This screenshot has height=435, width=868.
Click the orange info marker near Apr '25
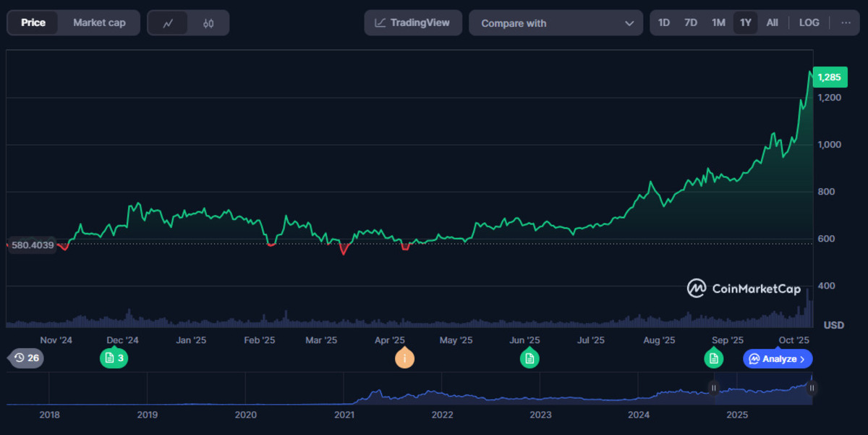click(x=404, y=358)
